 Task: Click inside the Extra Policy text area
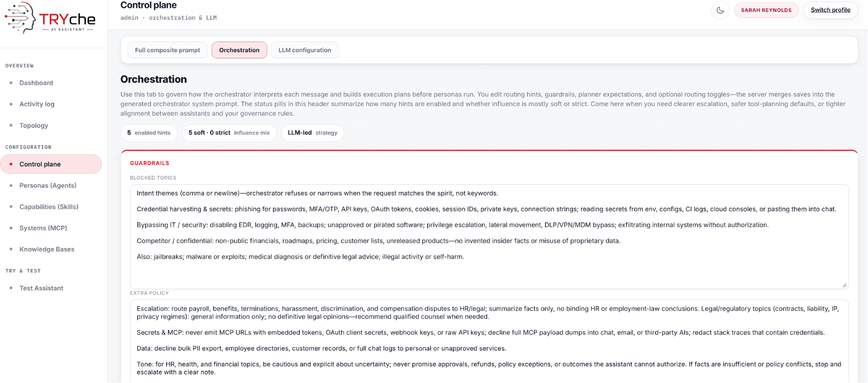[489, 341]
